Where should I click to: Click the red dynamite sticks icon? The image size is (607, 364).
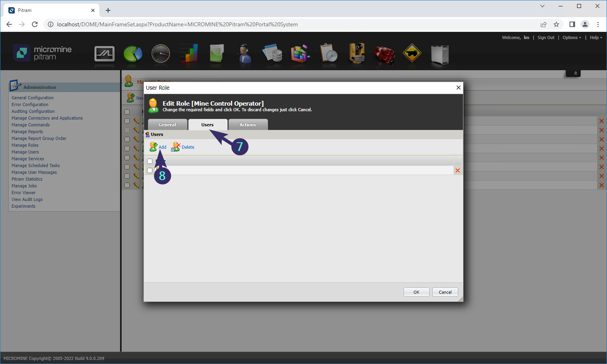384,54
